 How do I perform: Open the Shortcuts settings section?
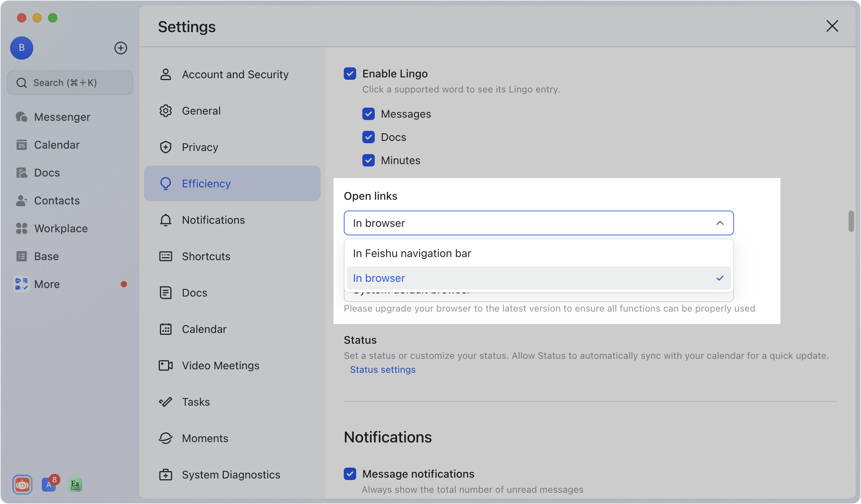click(x=206, y=256)
